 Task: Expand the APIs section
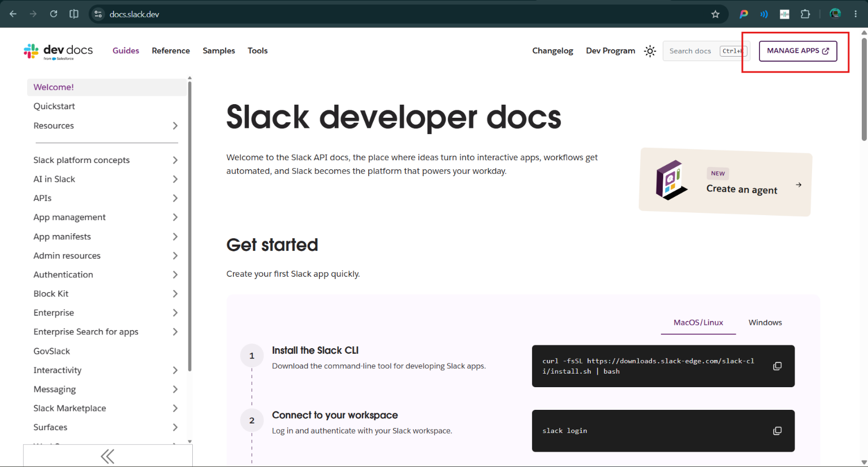pos(175,198)
